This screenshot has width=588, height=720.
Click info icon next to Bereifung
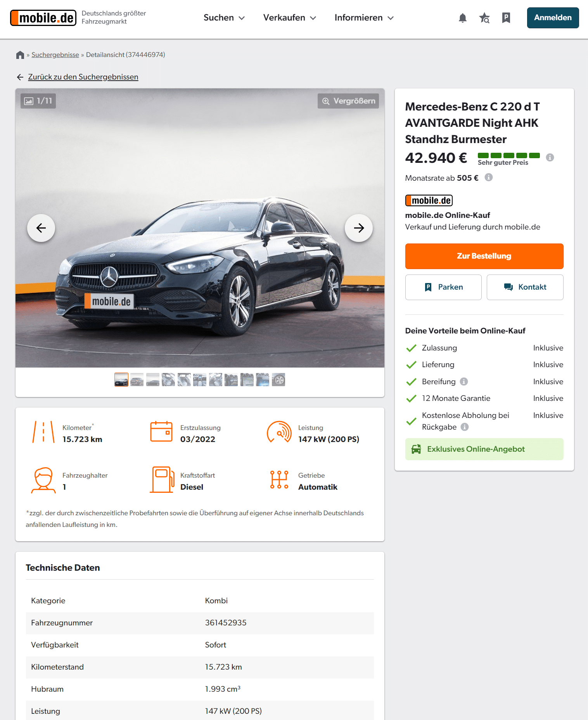(464, 382)
